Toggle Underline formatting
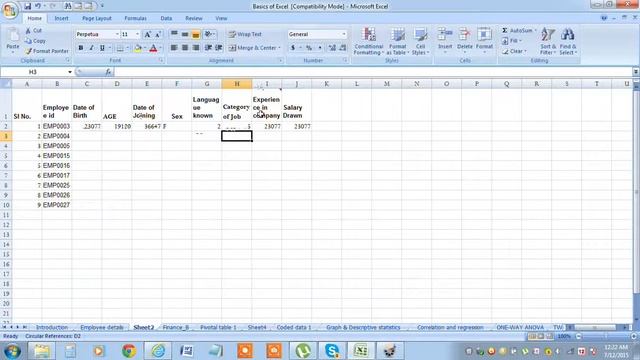This screenshot has width=640, height=360. 102,48
